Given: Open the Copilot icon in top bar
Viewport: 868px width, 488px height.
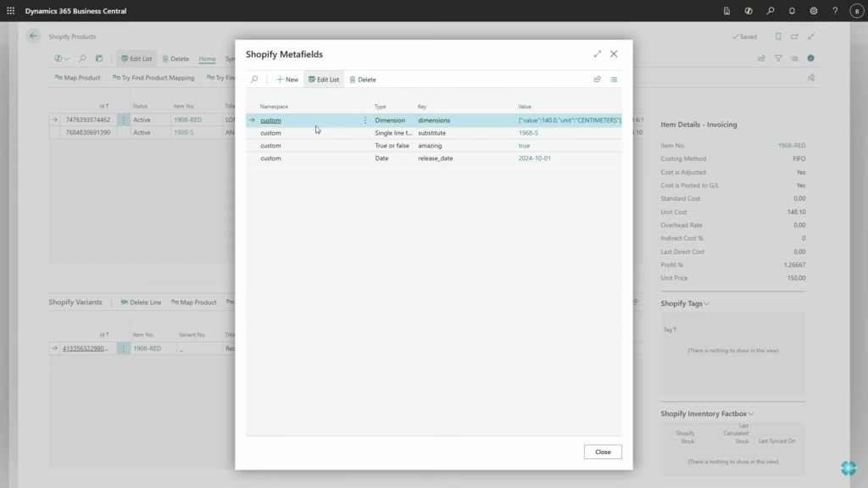Looking at the screenshot, I should pos(748,10).
